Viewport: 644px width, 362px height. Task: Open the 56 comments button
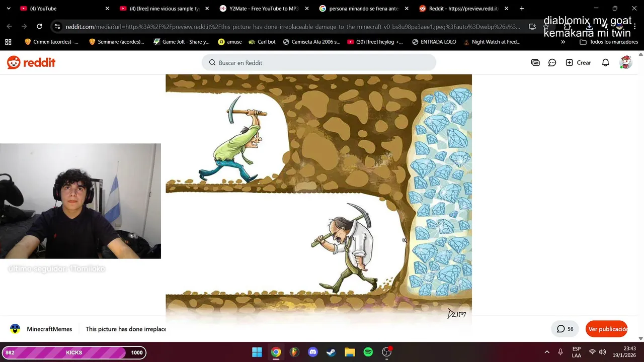(x=565, y=329)
